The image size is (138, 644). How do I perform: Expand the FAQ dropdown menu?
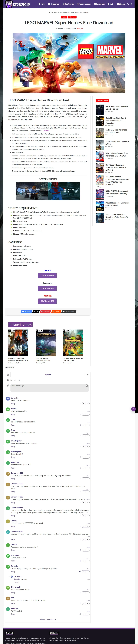pyautogui.click(x=111, y=4)
